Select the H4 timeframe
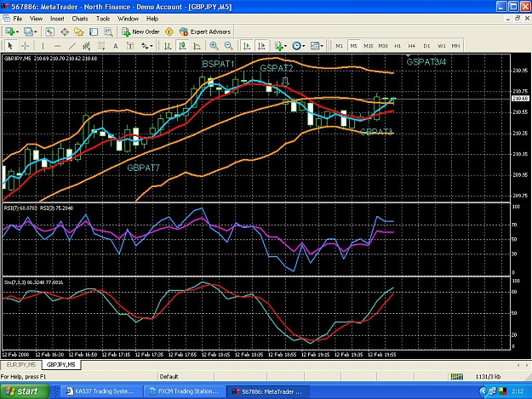The image size is (532, 399). [x=412, y=46]
